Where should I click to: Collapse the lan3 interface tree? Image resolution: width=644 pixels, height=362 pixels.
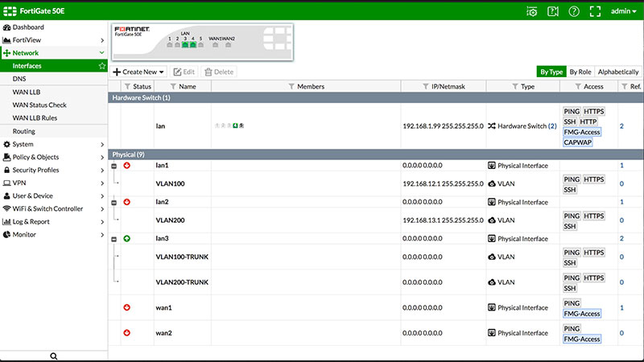click(114, 239)
